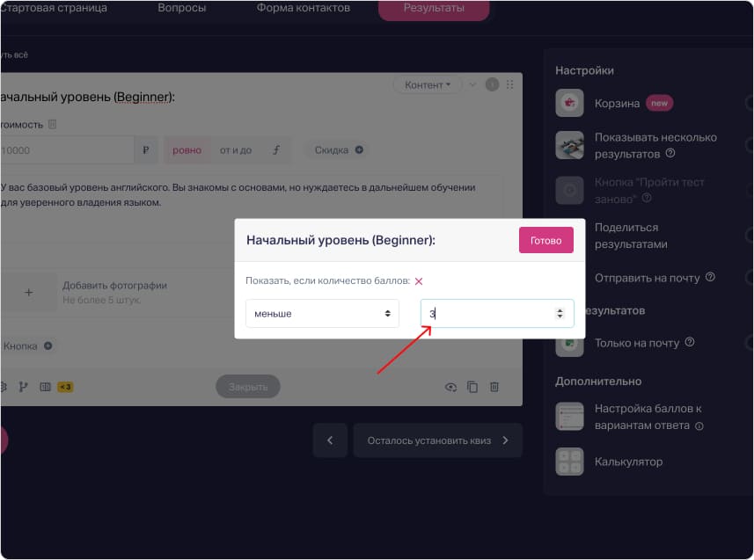The width and height of the screenshot is (754, 560).
Task: Toggle Показывать несколько результатов switch
Action: [748, 147]
